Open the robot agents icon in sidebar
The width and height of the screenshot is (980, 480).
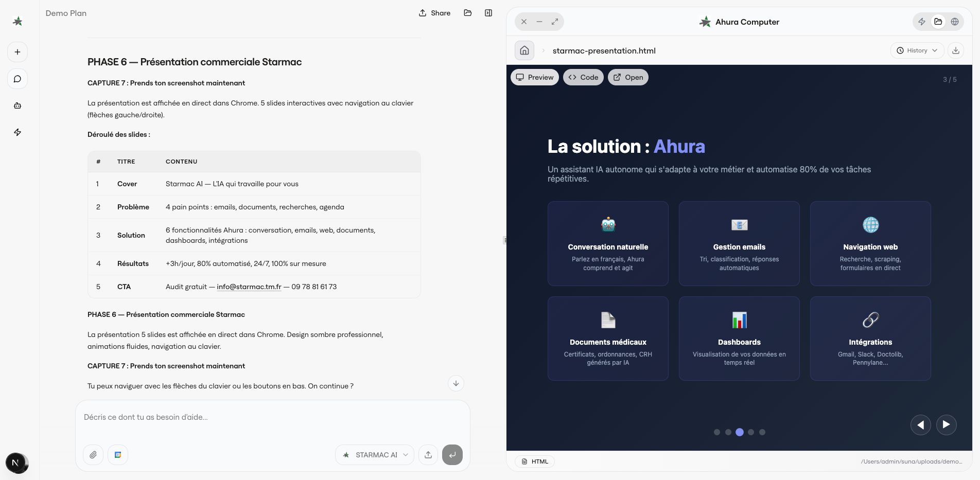[x=17, y=105]
